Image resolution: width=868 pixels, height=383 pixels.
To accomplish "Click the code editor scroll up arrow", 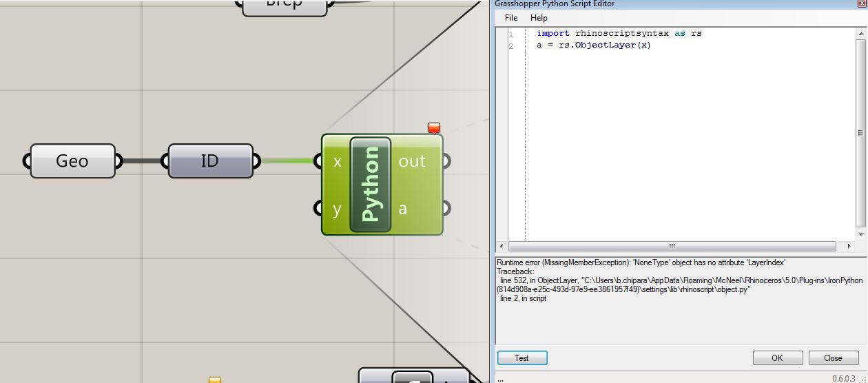I will (x=860, y=32).
